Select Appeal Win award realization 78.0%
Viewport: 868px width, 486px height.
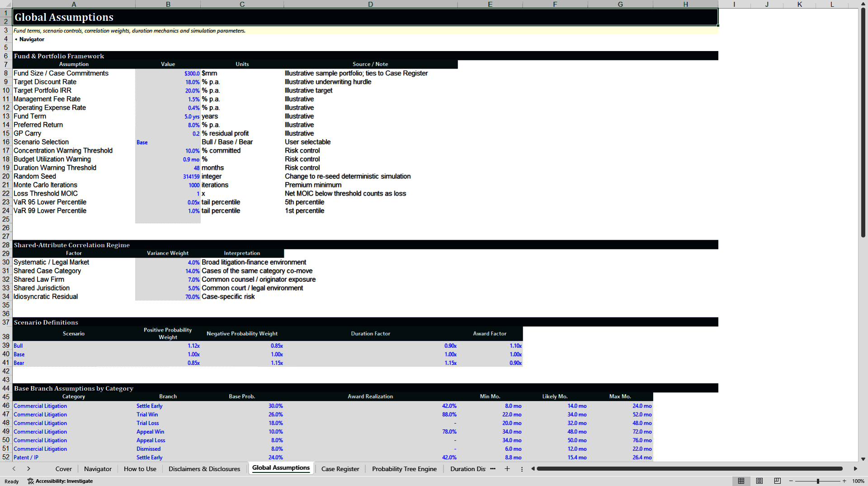370,431
